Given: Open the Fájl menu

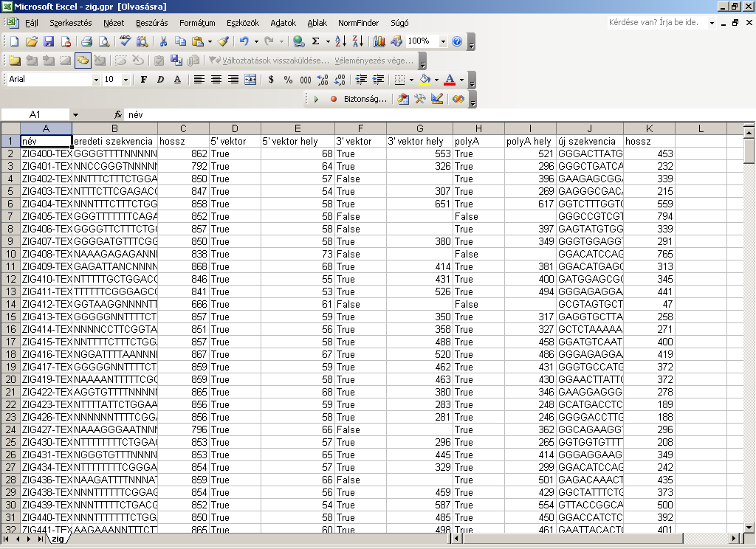Looking at the screenshot, I should pos(31,23).
